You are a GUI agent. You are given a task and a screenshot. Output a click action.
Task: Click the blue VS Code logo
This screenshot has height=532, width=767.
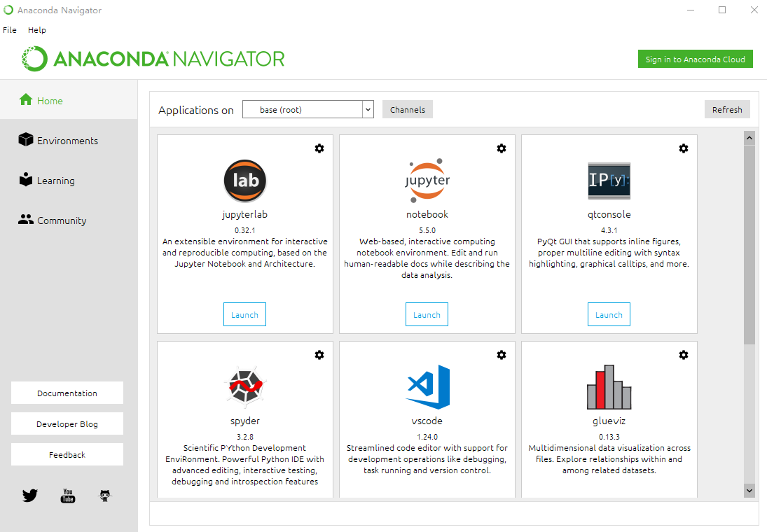(428, 387)
